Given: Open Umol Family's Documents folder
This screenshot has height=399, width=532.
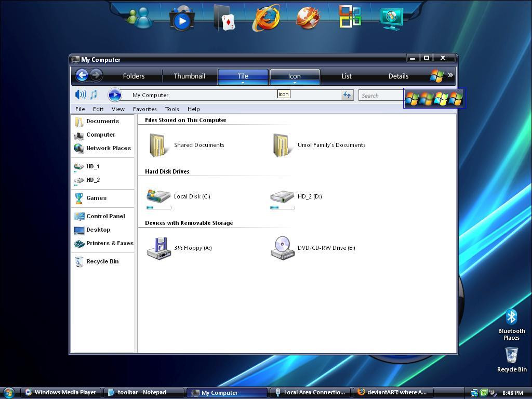Looking at the screenshot, I should (320, 145).
